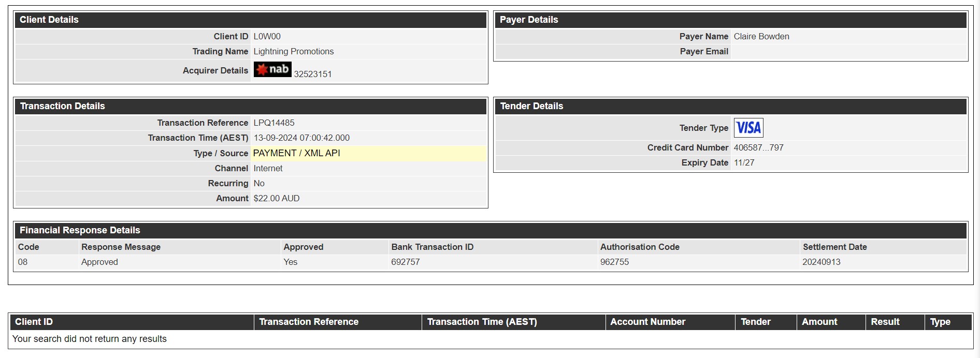Sort by Transaction Time (AEST) column header
Screen dimensions: 980x358
513,322
